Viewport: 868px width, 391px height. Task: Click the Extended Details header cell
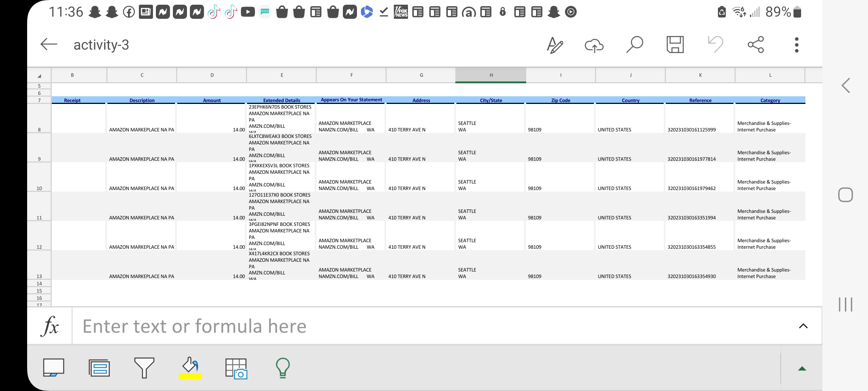tap(282, 100)
